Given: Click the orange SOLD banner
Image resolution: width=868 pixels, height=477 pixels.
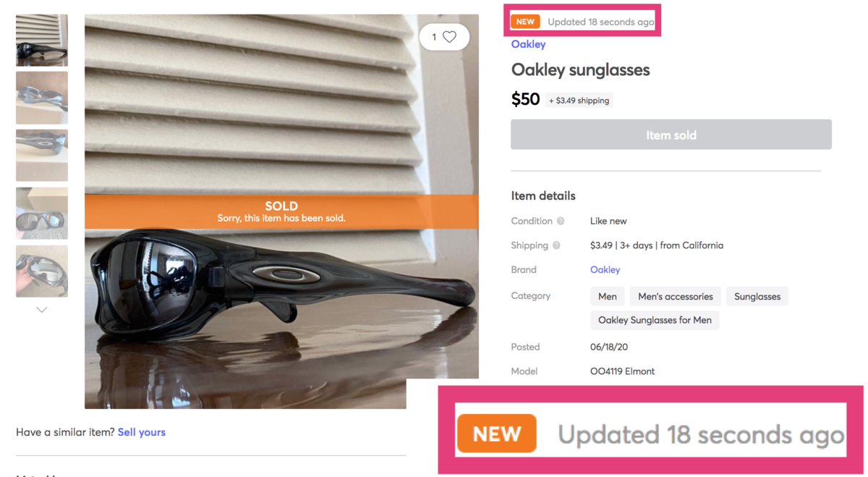Looking at the screenshot, I should click(x=281, y=211).
